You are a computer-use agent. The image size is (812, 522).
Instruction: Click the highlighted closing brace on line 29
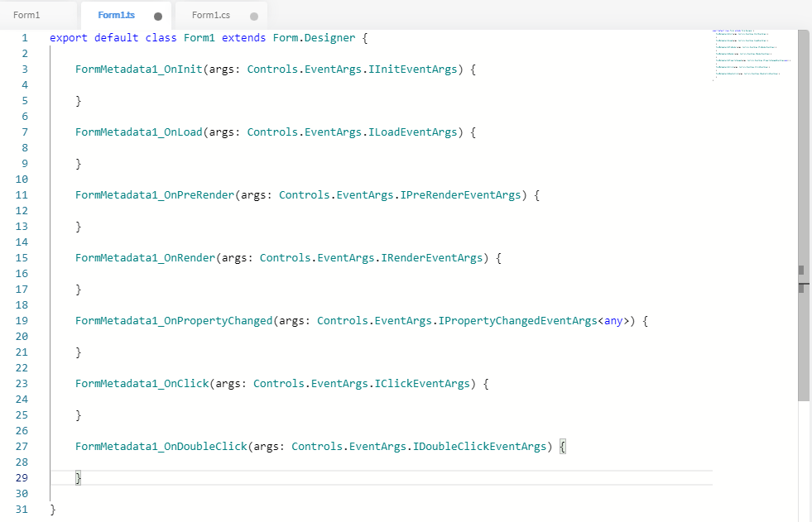79,478
